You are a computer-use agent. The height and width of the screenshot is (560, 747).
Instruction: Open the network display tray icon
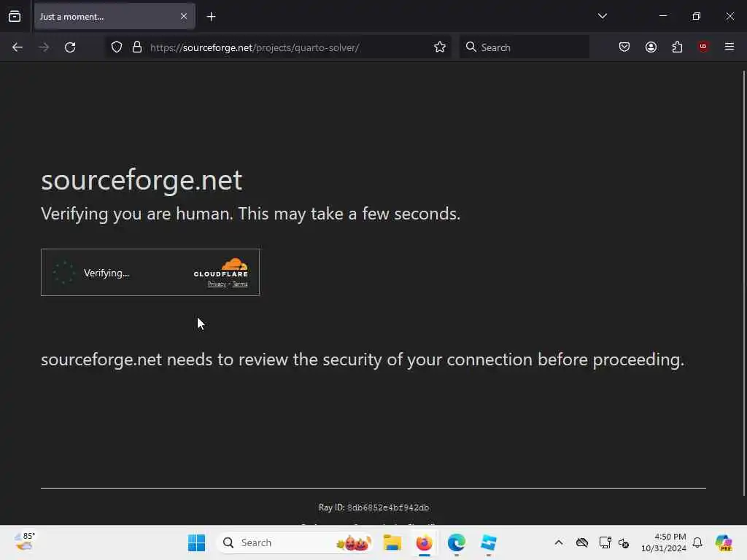tap(605, 542)
